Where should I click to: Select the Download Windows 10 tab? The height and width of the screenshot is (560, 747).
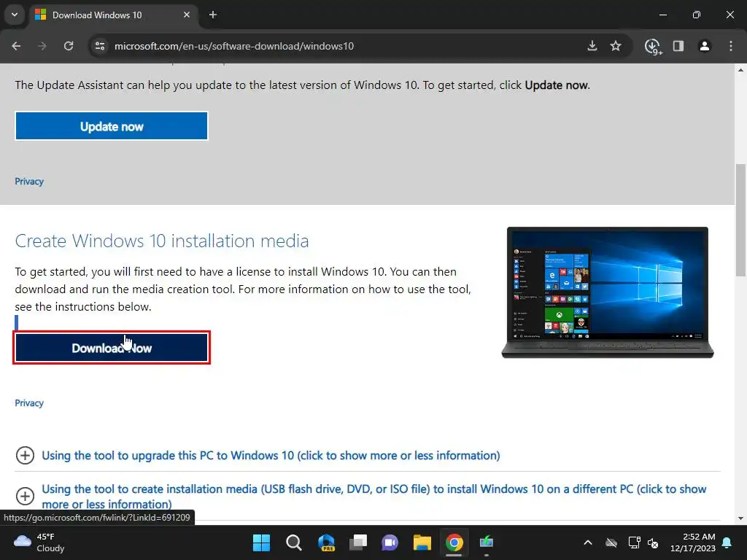113,15
